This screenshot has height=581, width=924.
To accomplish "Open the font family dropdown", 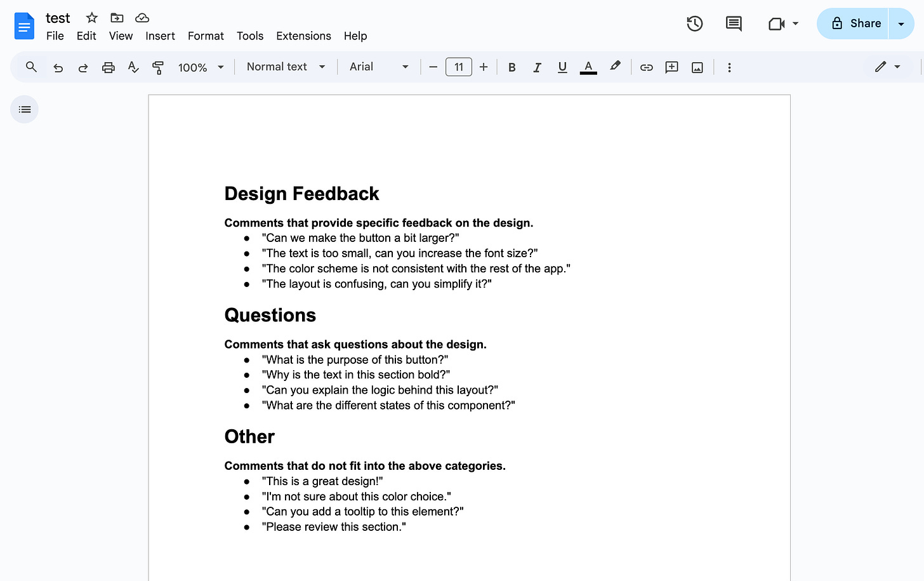I will point(378,67).
